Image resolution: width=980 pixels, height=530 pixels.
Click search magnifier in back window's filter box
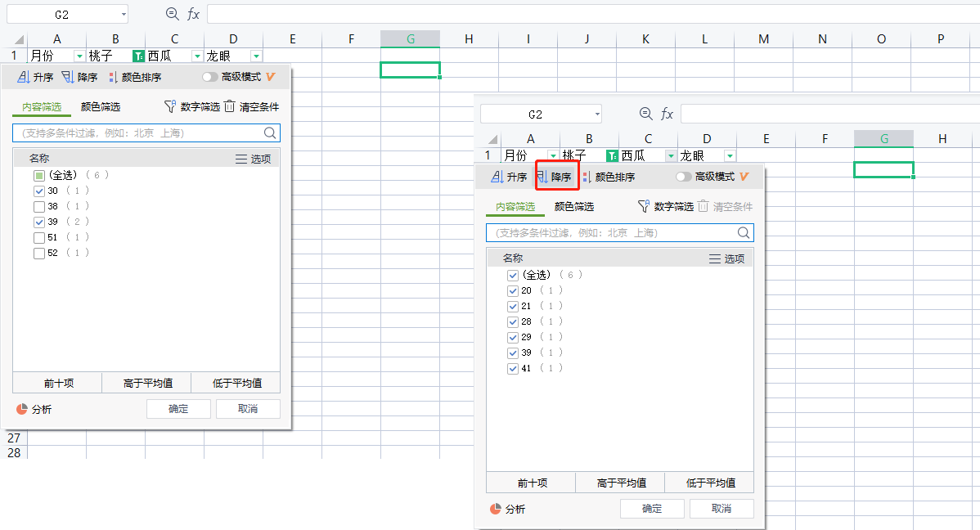pyautogui.click(x=269, y=132)
